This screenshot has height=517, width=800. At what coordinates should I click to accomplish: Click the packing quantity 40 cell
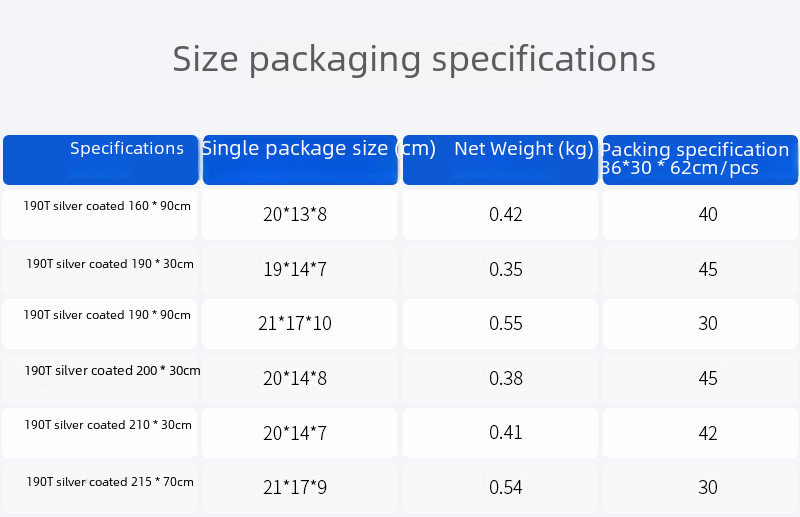pyautogui.click(x=708, y=215)
